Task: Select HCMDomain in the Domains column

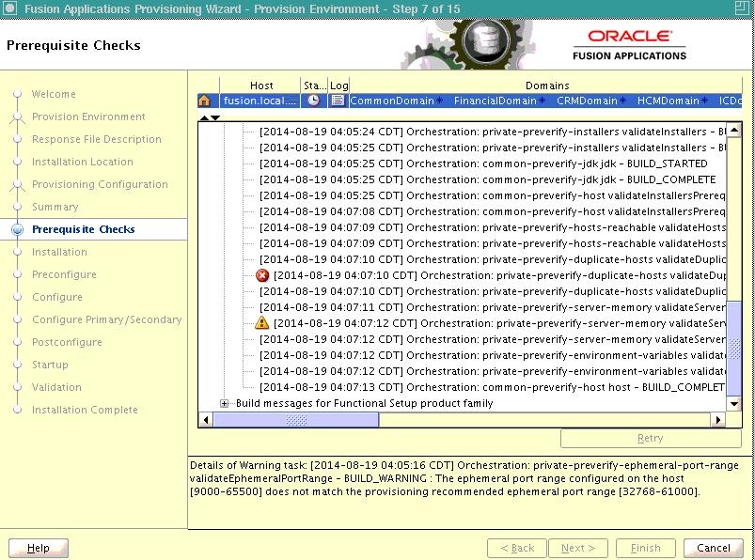Action: click(668, 101)
